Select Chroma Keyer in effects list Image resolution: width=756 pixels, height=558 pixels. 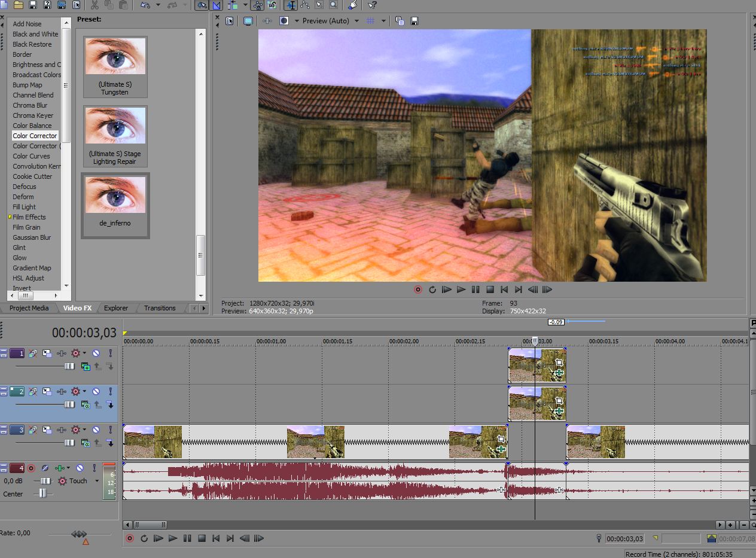(x=33, y=115)
